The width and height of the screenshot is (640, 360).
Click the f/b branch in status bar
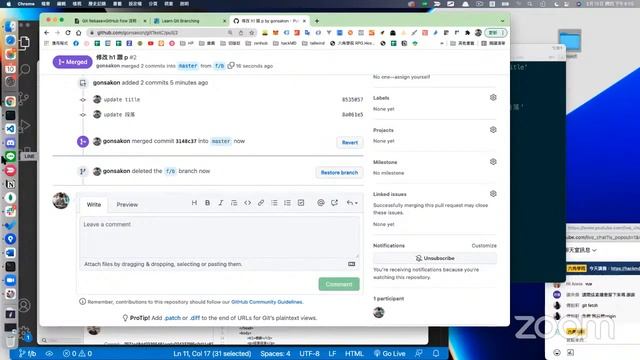tap(28, 353)
